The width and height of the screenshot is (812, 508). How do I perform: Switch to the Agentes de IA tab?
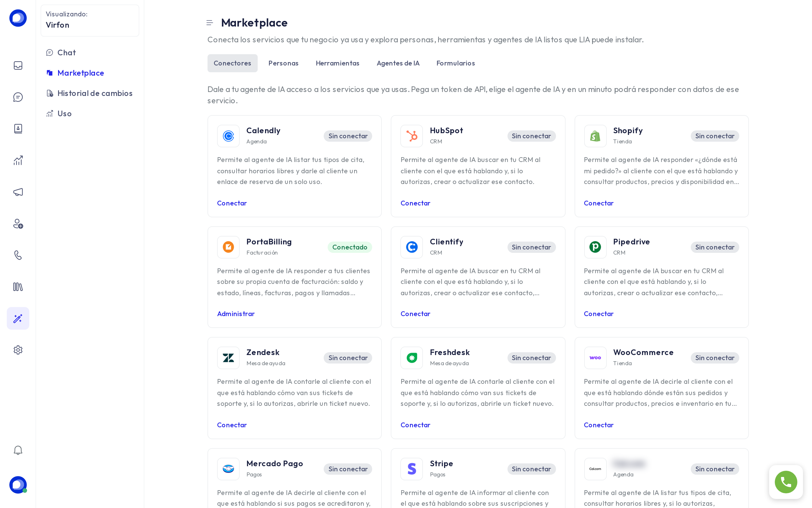(398, 63)
